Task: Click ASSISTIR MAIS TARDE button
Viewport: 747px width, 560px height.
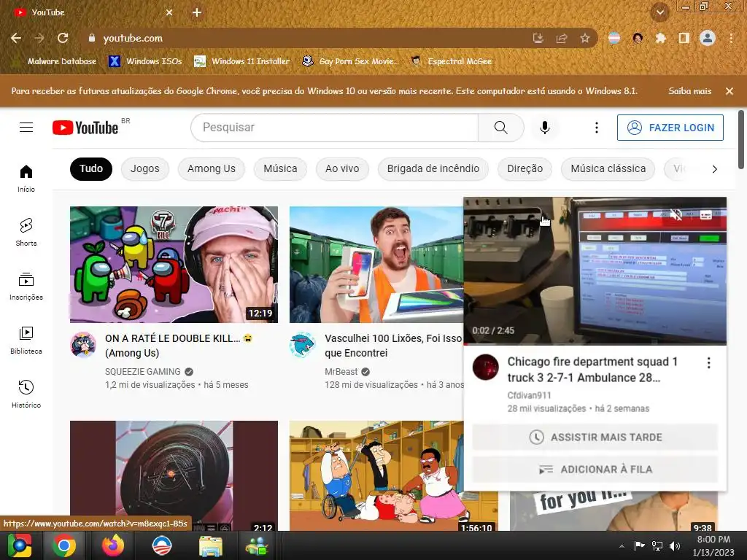Action: [x=595, y=437]
